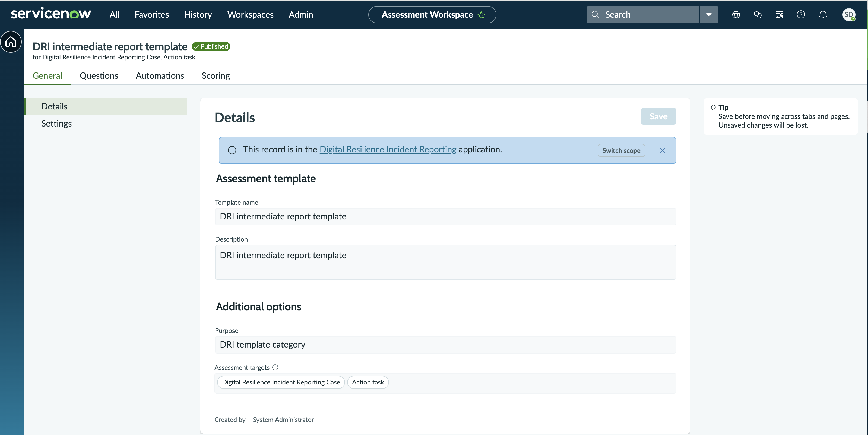Open the SD user avatar menu

pyautogui.click(x=849, y=14)
